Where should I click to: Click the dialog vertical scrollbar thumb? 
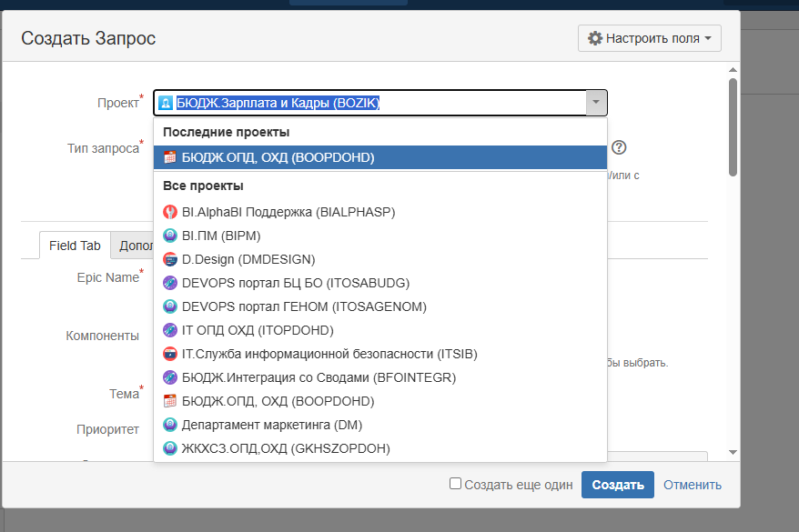tap(733, 127)
